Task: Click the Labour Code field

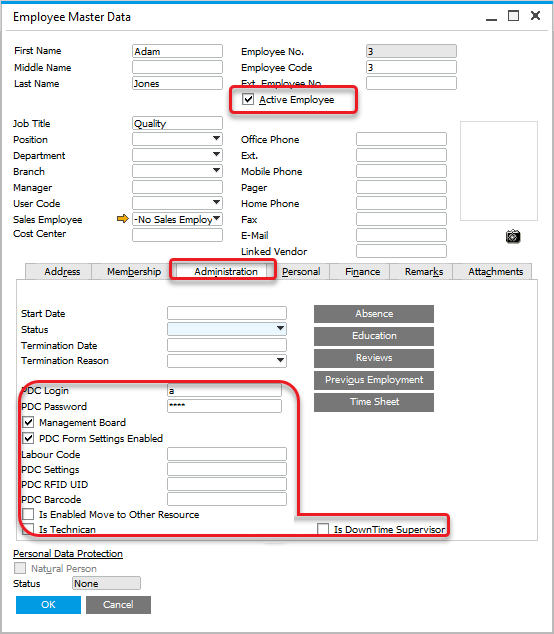Action: (227, 454)
